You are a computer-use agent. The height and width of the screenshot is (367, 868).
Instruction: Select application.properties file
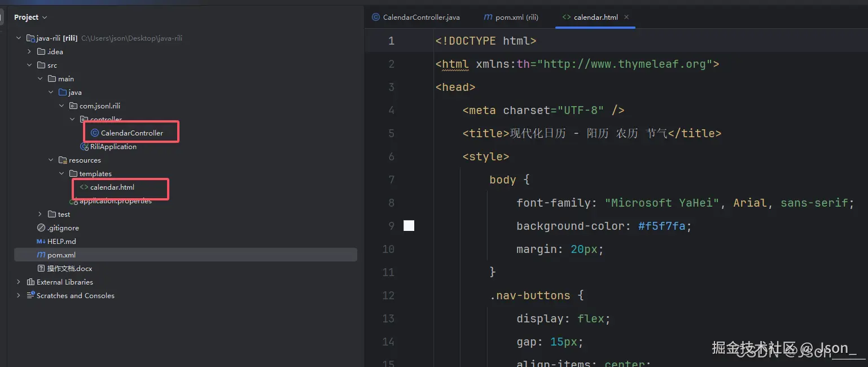click(x=116, y=201)
